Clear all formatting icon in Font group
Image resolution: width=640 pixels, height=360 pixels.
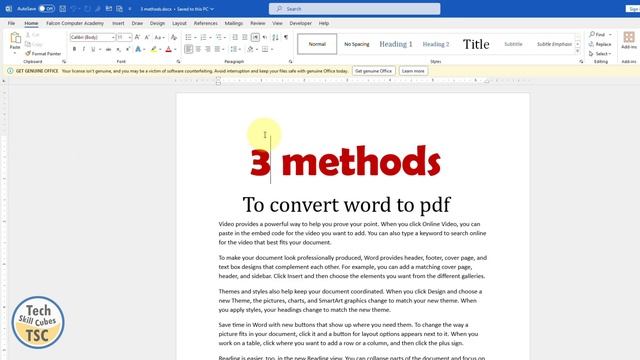coord(174,37)
